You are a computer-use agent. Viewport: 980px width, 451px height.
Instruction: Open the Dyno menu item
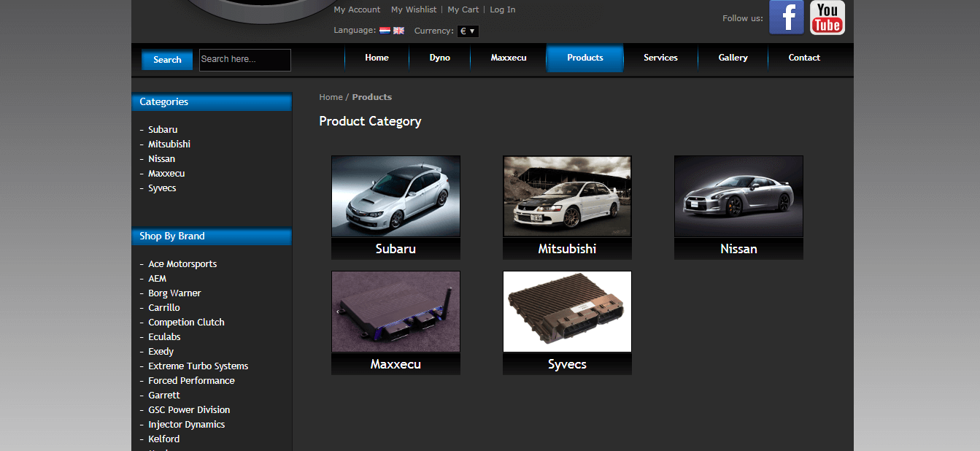tap(440, 58)
